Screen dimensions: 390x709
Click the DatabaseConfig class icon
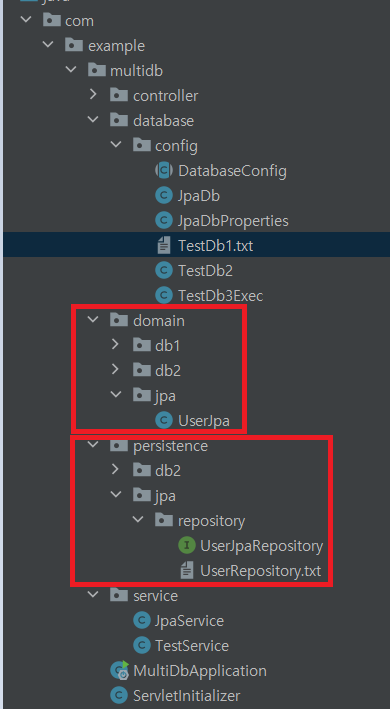point(164,170)
